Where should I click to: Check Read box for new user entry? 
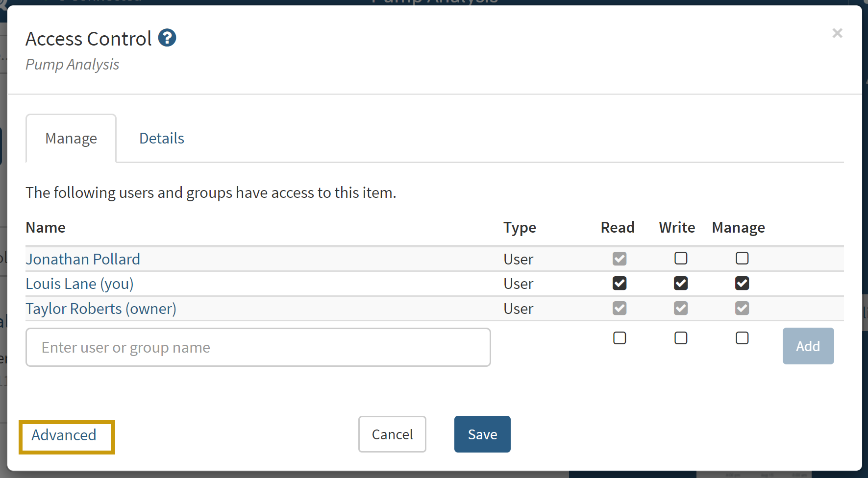coord(620,338)
